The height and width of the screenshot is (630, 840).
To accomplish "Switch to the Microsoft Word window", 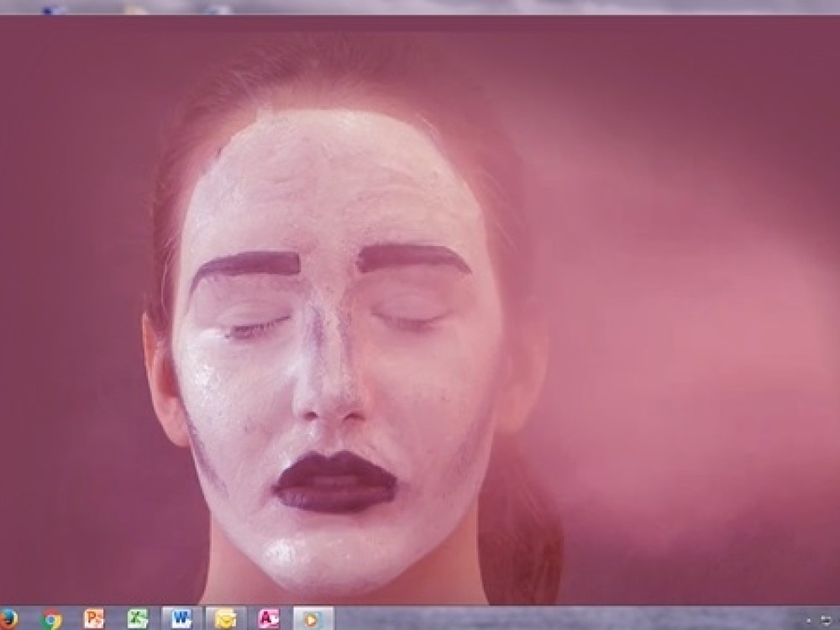I will coord(181,618).
